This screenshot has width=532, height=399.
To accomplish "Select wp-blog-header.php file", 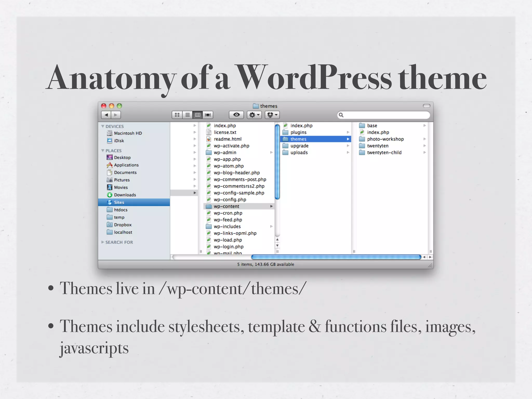I will coord(233,173).
